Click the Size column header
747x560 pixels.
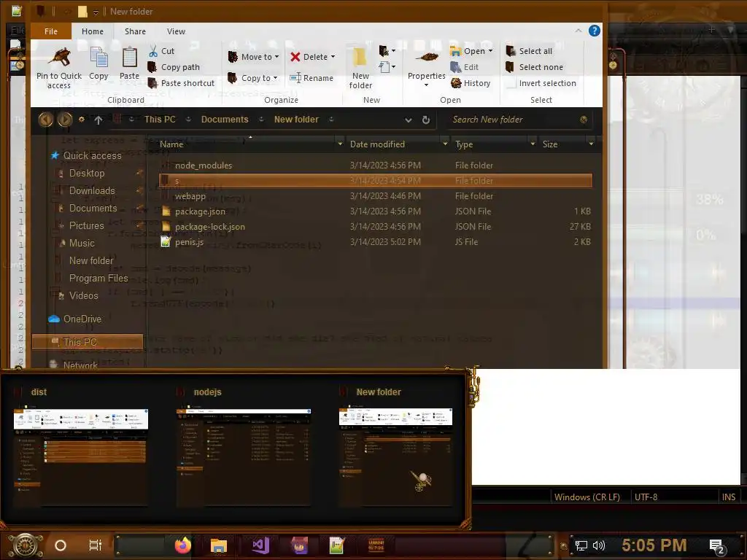click(x=550, y=144)
